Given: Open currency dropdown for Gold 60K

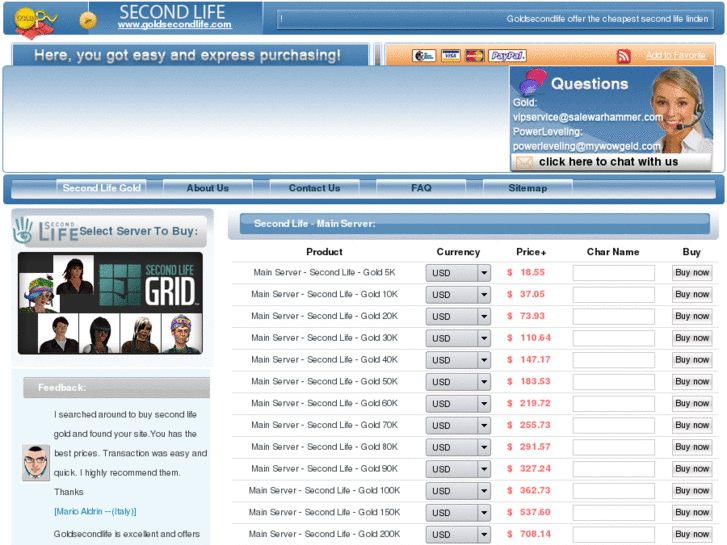Looking at the screenshot, I should (x=458, y=404).
